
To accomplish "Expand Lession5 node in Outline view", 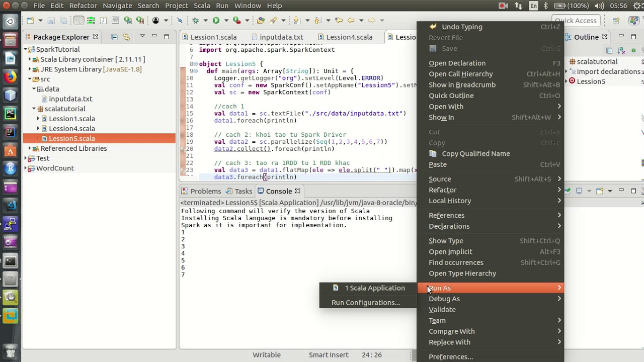I will tap(567, 81).
